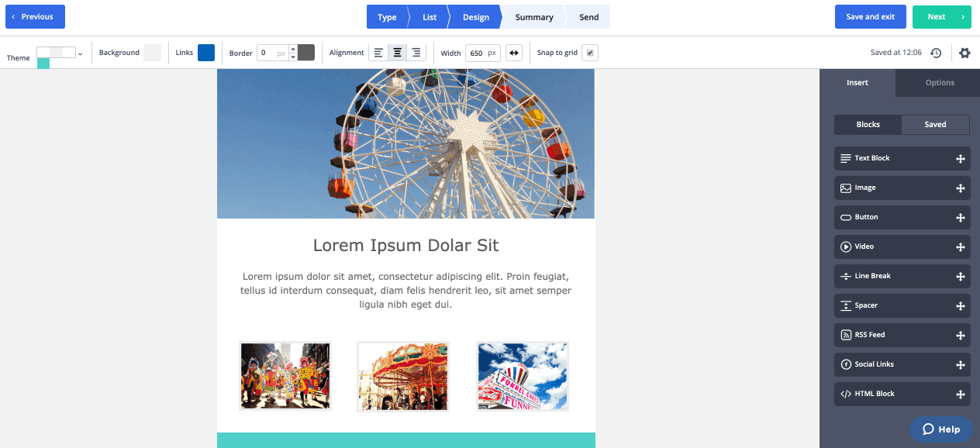Click the settings gear icon

(x=964, y=53)
